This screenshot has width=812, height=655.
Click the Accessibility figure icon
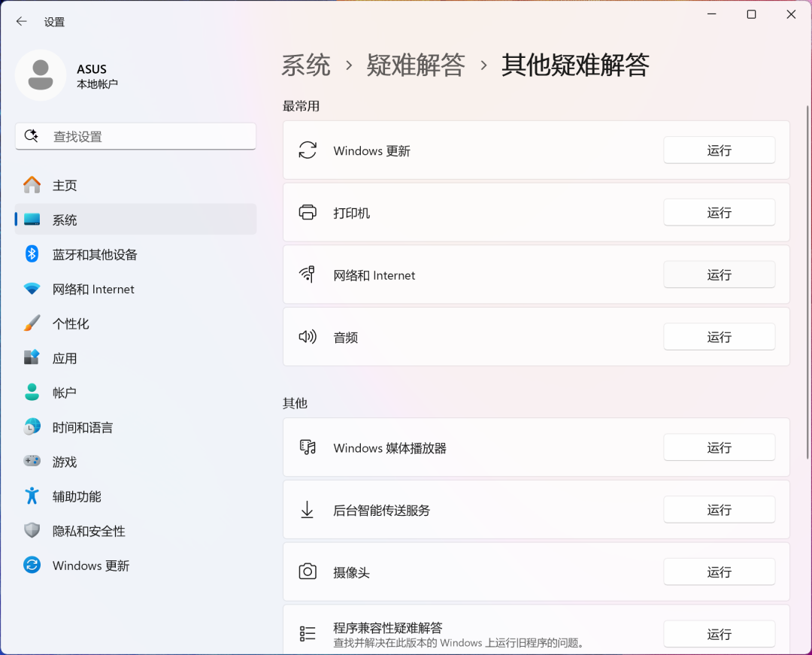[x=32, y=496]
